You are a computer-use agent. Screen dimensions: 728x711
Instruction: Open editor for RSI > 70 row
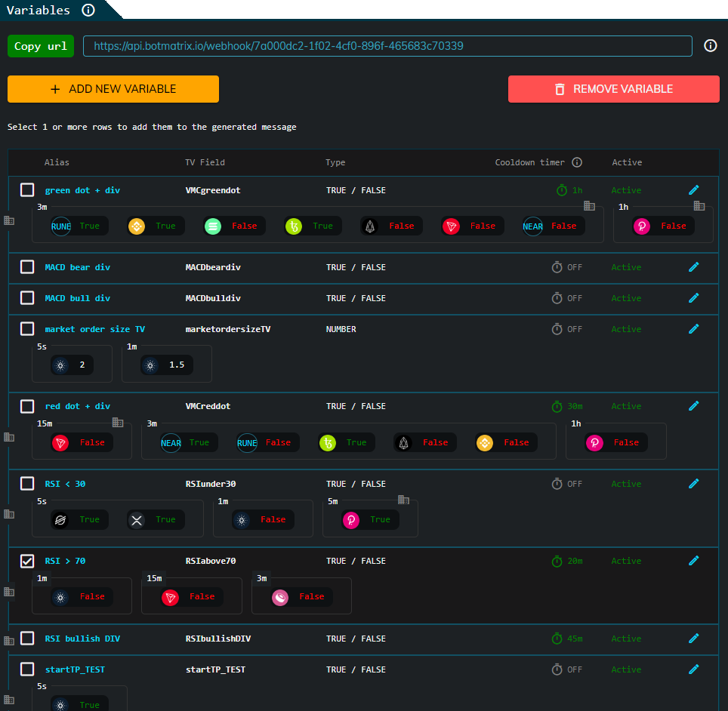coord(694,561)
